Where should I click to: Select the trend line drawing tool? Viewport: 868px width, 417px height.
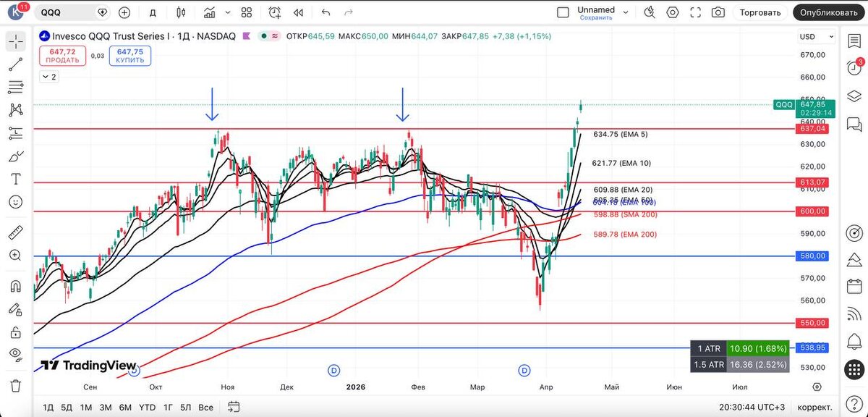pos(15,65)
